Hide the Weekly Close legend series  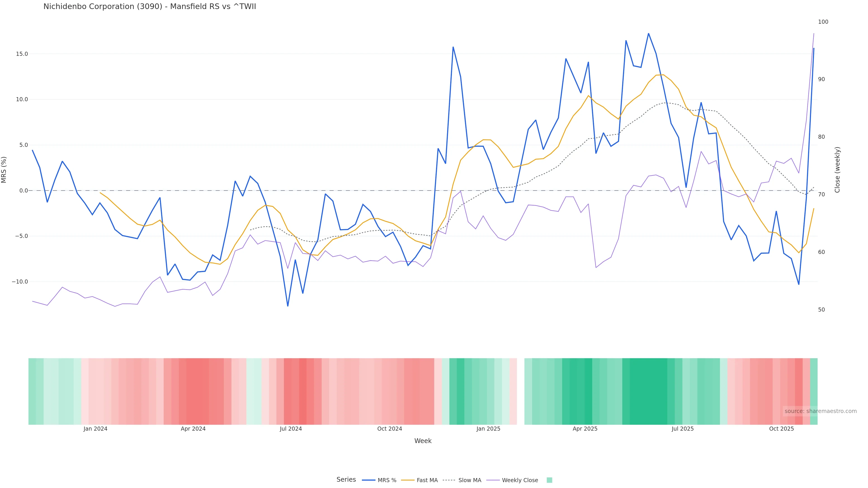(x=520, y=480)
